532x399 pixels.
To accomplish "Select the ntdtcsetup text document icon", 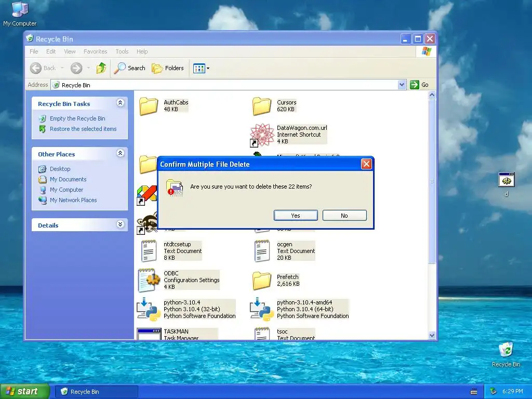I will click(x=149, y=251).
